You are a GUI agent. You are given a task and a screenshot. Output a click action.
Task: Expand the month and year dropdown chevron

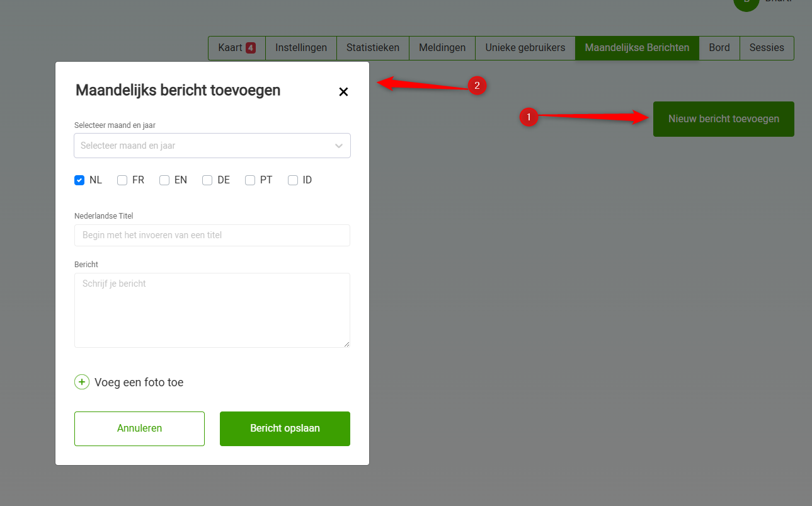339,146
